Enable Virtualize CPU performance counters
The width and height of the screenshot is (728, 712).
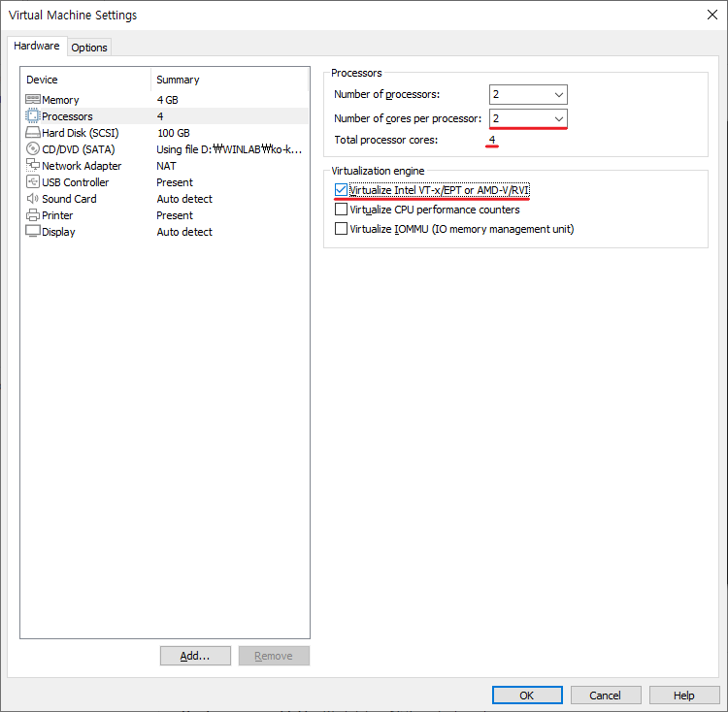click(x=341, y=210)
